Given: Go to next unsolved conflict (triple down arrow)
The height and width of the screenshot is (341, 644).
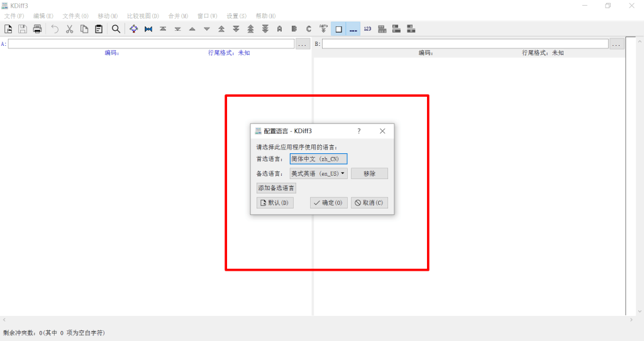Looking at the screenshot, I should click(265, 29).
